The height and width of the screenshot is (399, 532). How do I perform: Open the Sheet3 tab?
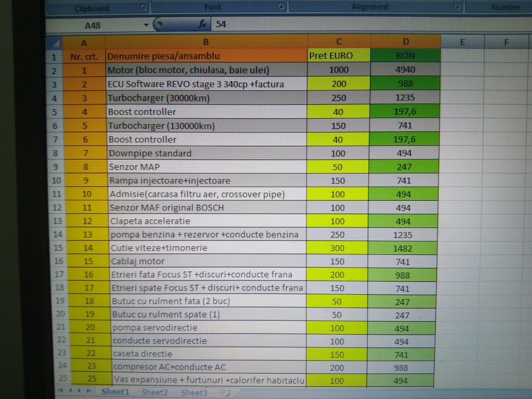pos(194,392)
